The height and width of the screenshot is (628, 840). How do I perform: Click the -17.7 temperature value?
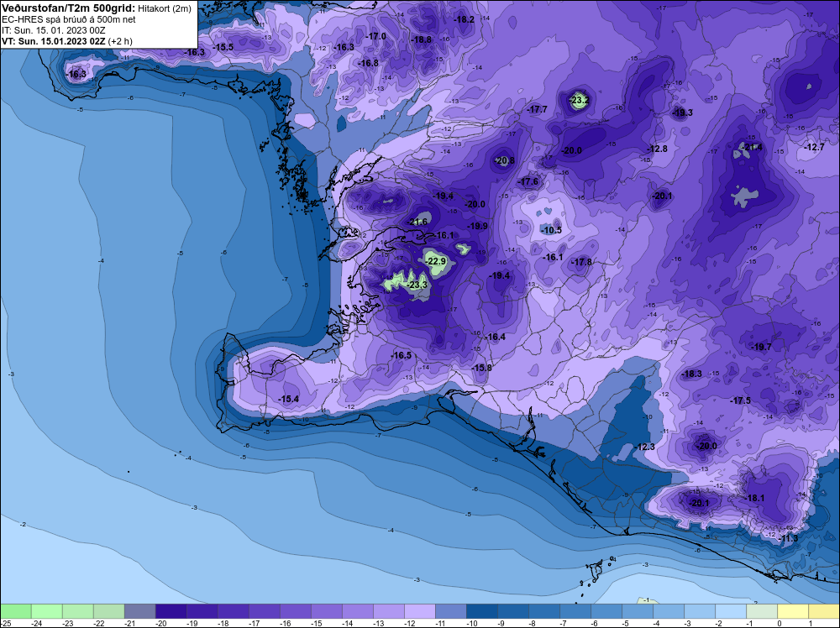click(x=537, y=109)
